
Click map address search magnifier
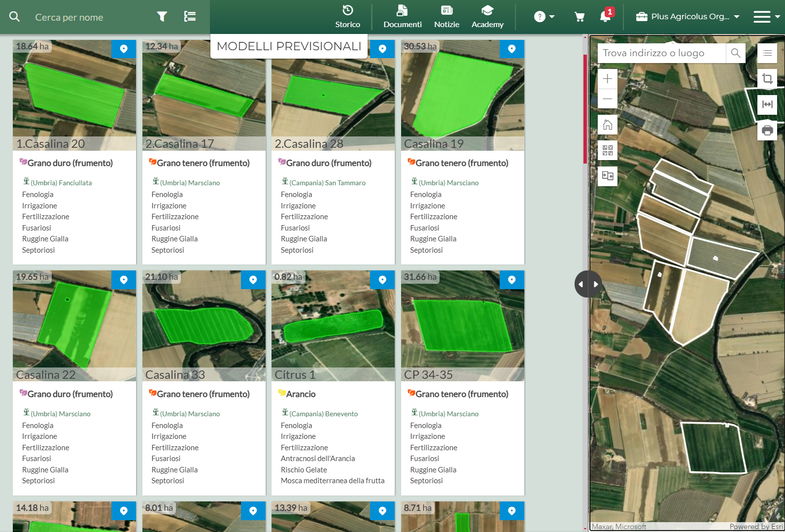pos(736,53)
